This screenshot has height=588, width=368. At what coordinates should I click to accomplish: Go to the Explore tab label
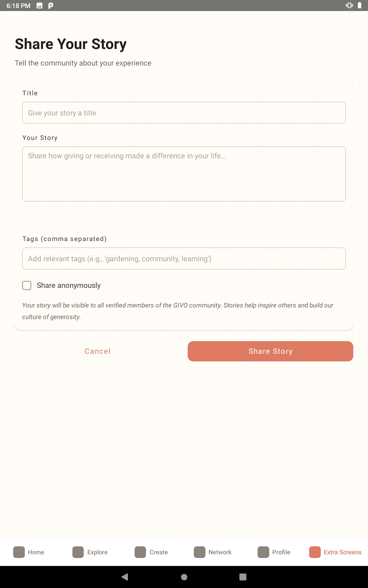tap(97, 552)
